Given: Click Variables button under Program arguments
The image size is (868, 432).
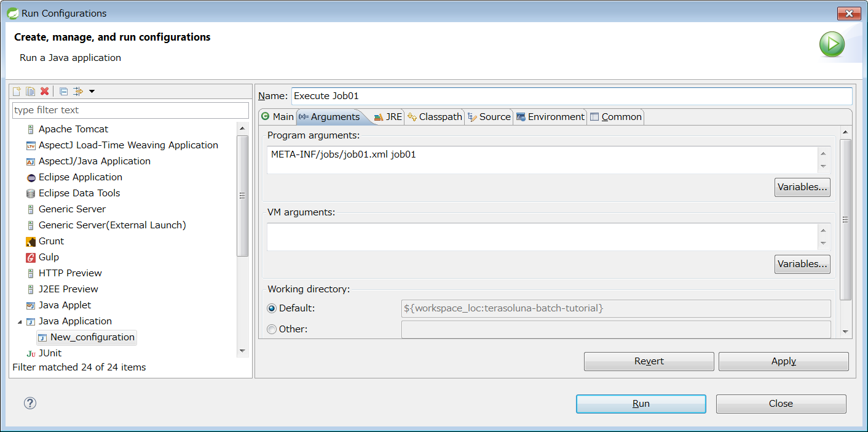Looking at the screenshot, I should [x=802, y=187].
